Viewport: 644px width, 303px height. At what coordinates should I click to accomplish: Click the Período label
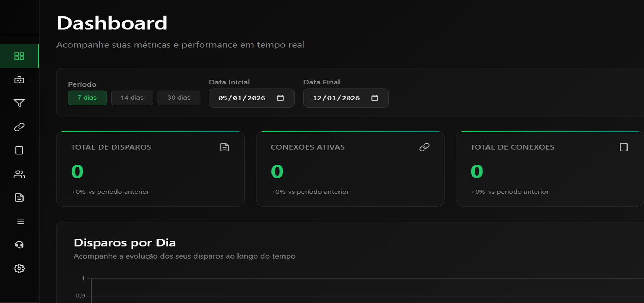click(x=82, y=84)
